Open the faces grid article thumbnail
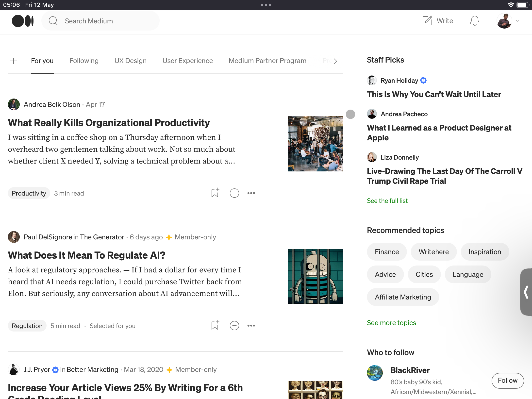 tap(315, 390)
